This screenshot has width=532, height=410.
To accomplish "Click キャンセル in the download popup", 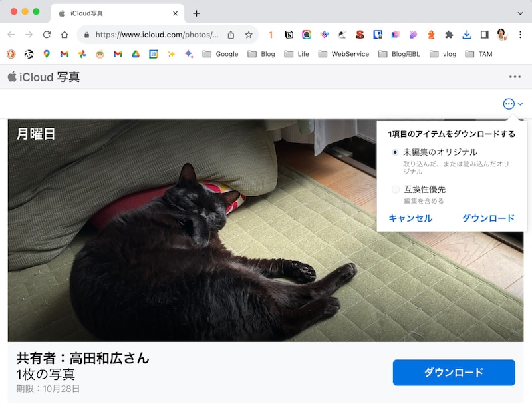I will [410, 218].
